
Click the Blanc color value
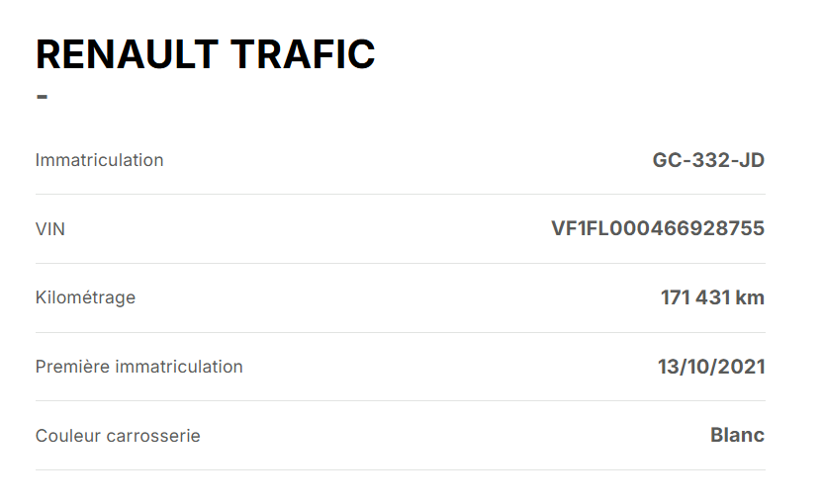(x=737, y=435)
